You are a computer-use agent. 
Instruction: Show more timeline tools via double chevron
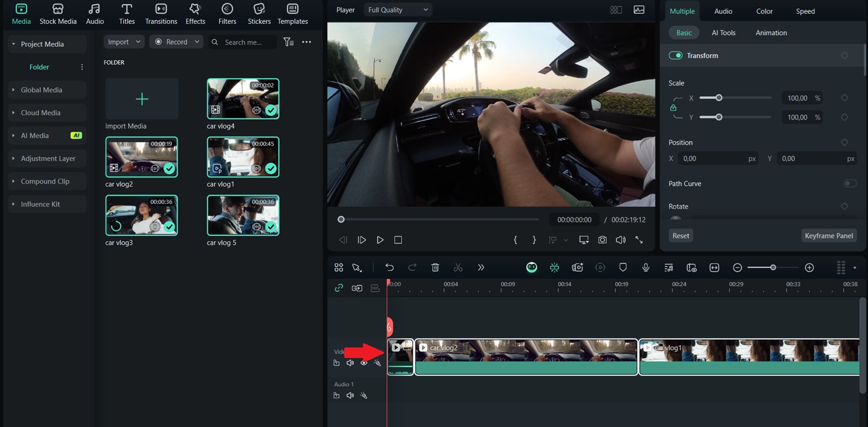[481, 267]
